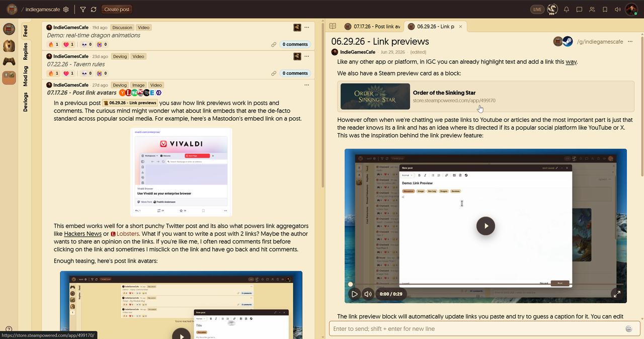644x339 pixels.
Task: Open the feed filter funnel
Action: pos(83,9)
